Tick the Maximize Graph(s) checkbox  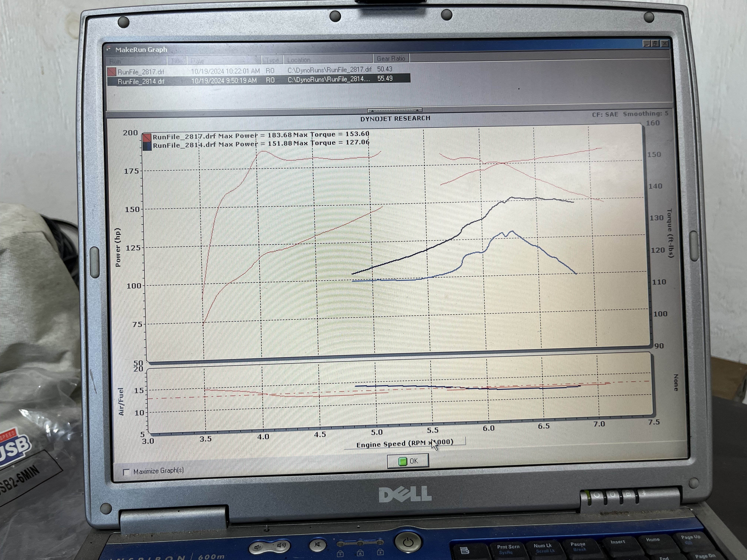tap(127, 472)
